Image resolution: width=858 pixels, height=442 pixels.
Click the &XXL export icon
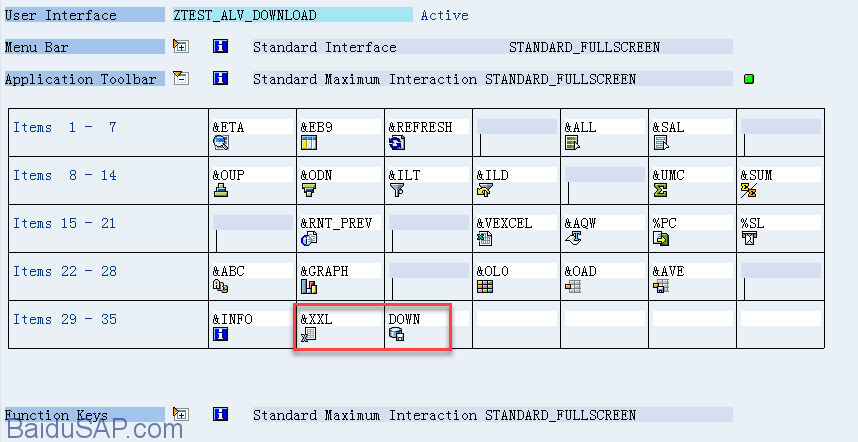click(309, 335)
